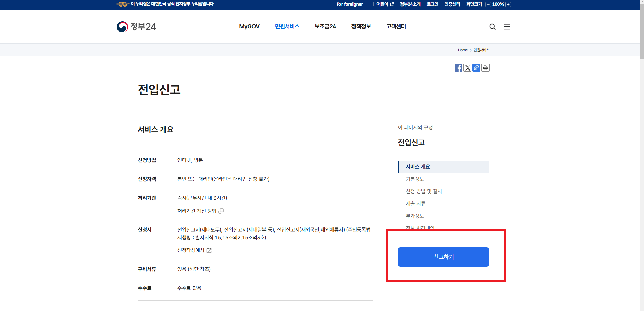
Task: Open site search with the magnifier icon
Action: [493, 26]
